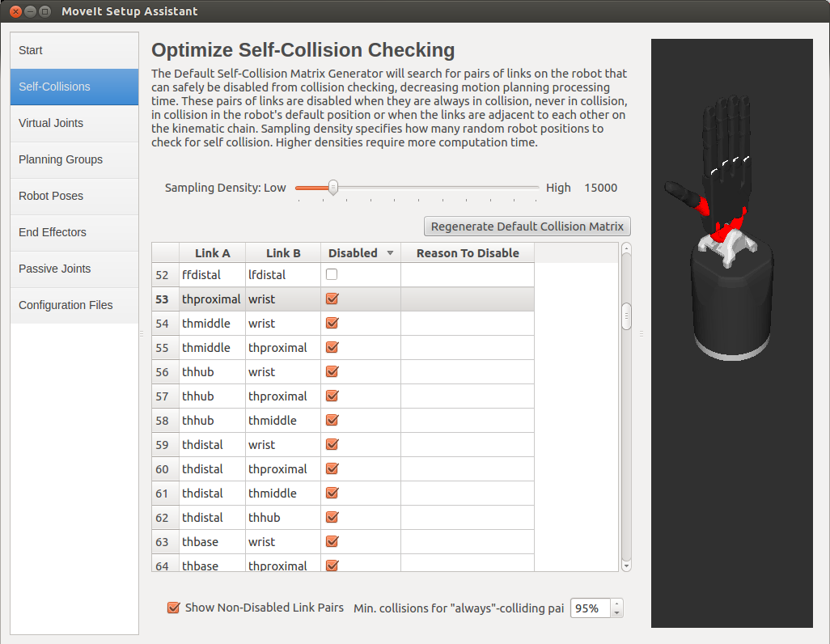Click thproximal cell in row 53
The width and height of the screenshot is (830, 644).
coord(212,299)
